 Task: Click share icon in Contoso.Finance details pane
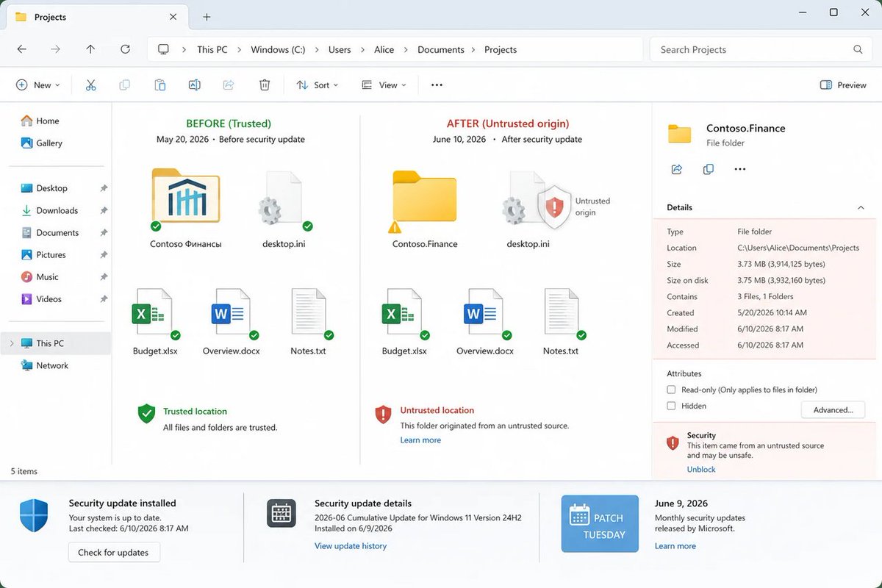(x=677, y=169)
